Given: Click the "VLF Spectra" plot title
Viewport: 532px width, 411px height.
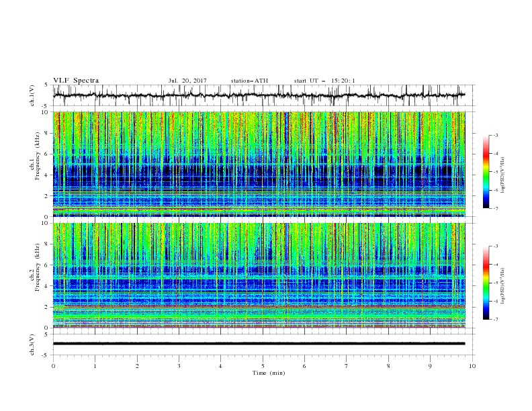Looking at the screenshot, I should tap(76, 81).
